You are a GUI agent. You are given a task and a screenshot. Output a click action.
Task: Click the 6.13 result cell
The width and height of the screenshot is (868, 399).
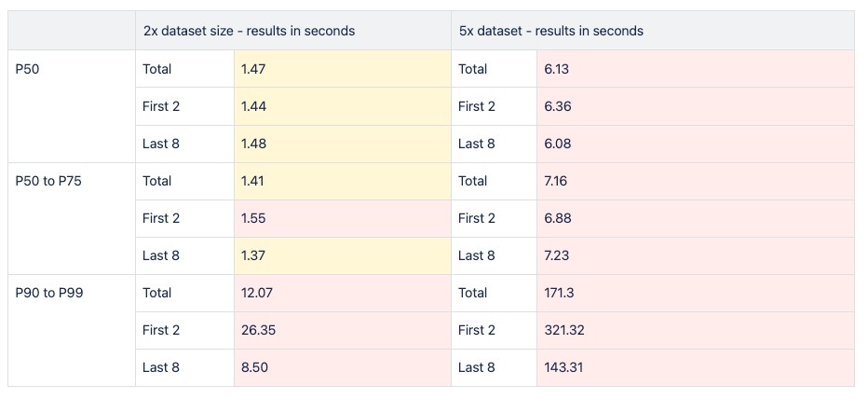(x=695, y=69)
